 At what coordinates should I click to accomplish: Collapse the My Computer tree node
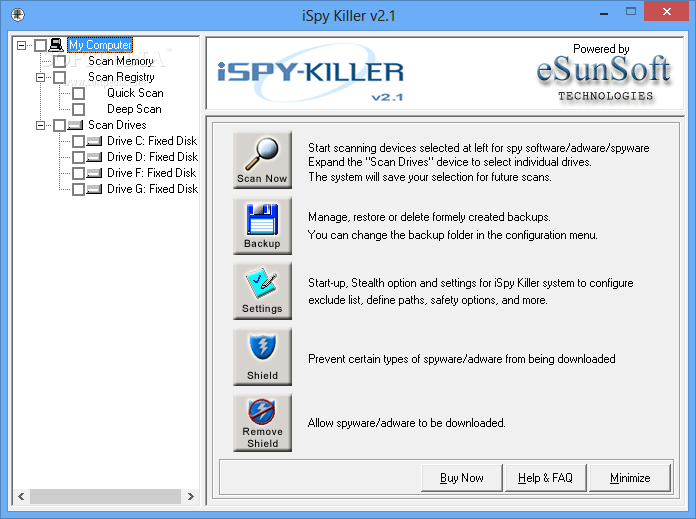point(21,45)
